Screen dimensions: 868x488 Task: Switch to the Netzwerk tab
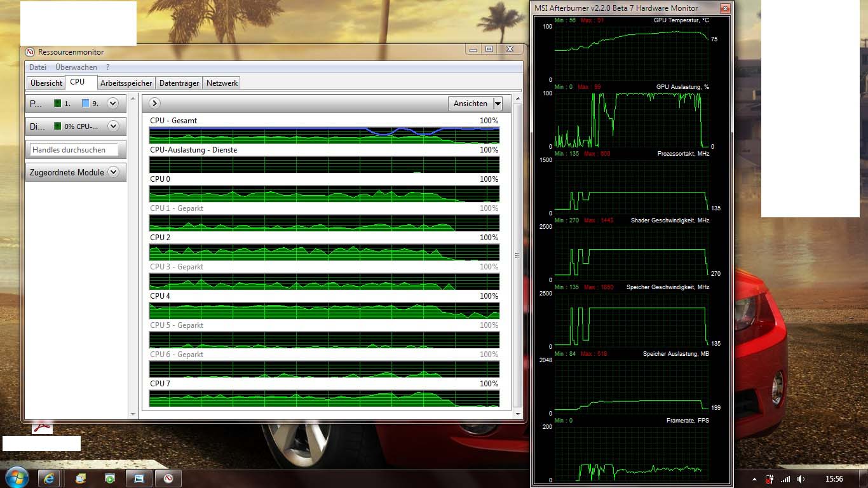coord(222,83)
